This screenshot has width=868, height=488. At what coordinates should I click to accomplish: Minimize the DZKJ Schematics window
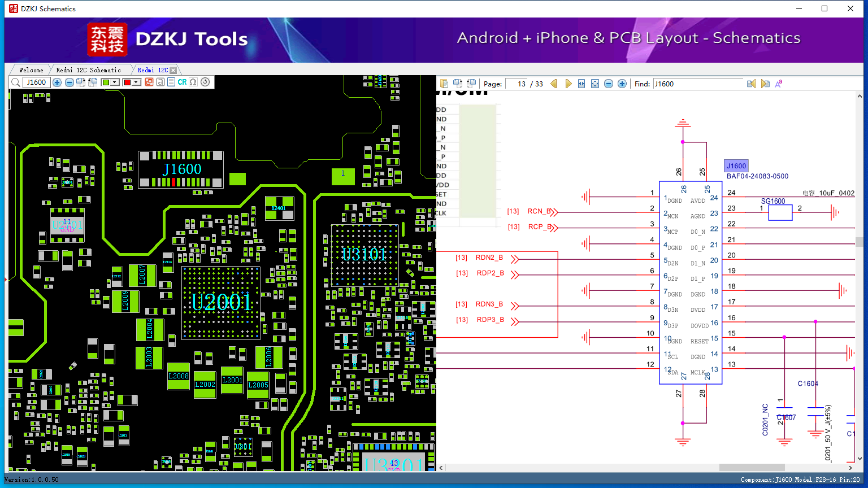[x=799, y=8]
